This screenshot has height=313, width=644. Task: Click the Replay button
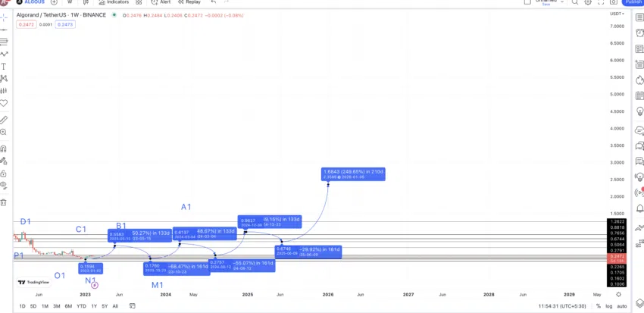189,2
